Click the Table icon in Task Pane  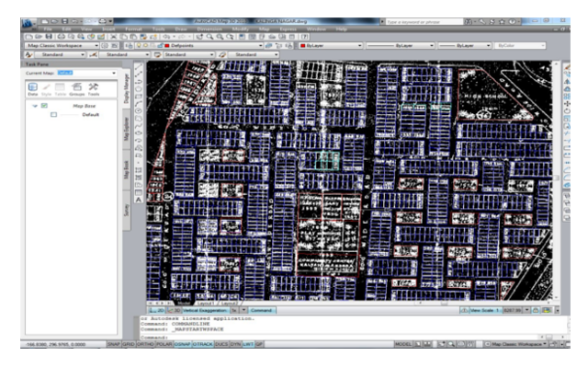tap(60, 89)
